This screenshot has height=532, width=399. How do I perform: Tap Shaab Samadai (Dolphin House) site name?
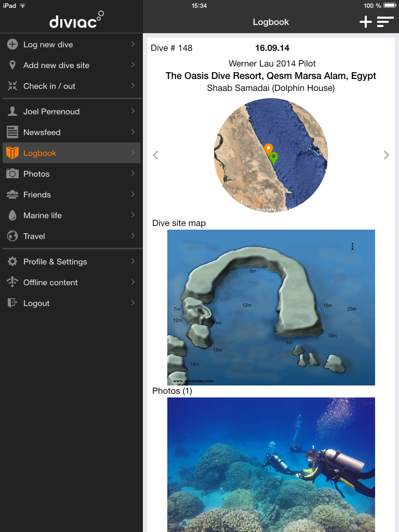pyautogui.click(x=271, y=88)
